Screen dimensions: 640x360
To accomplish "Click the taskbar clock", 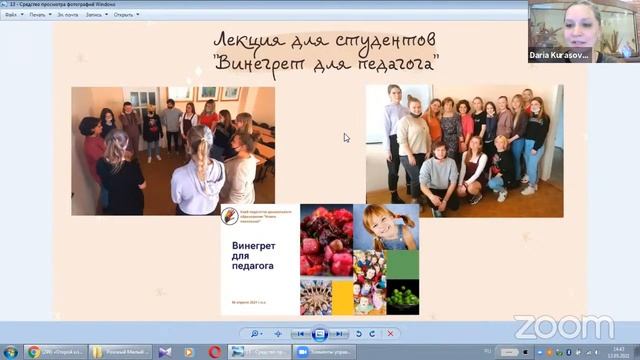I will coord(619,352).
